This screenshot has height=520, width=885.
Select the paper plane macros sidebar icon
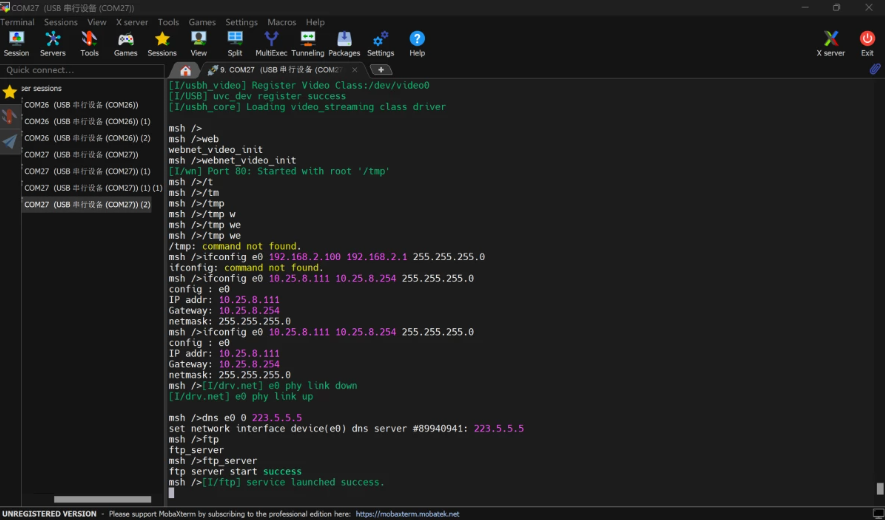(10, 141)
